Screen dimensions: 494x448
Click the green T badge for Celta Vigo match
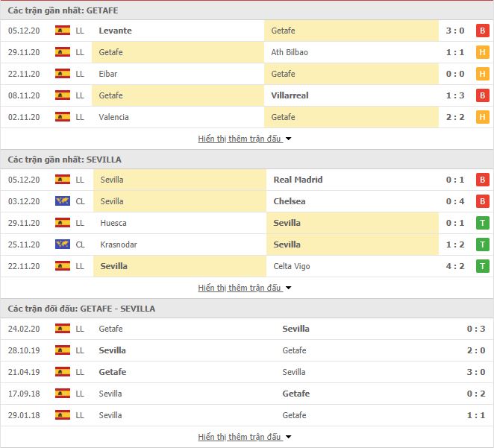coord(482,266)
